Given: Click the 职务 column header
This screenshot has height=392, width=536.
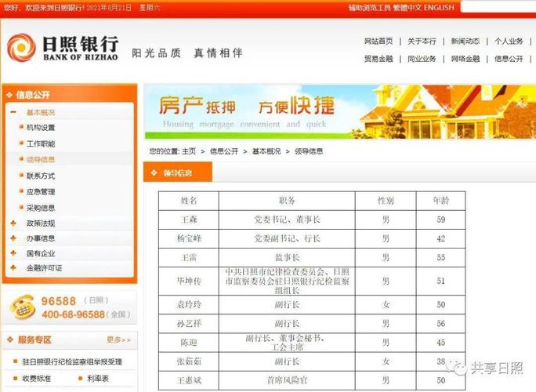Looking at the screenshot, I should pyautogui.click(x=287, y=201).
